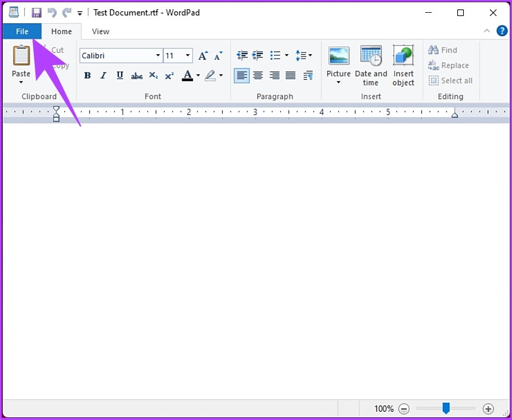Increase paragraph indent
The width and height of the screenshot is (512, 420).
pos(257,55)
